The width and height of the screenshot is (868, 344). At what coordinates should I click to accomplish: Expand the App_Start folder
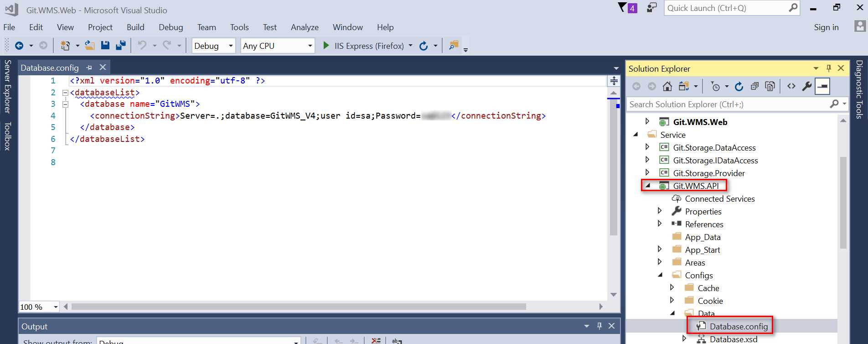coord(660,249)
